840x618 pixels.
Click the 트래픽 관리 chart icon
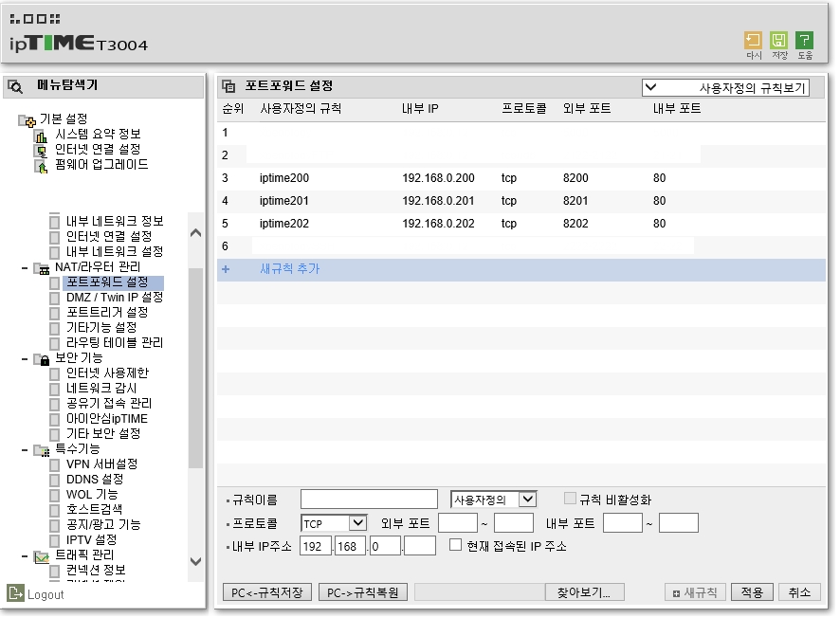(42, 556)
